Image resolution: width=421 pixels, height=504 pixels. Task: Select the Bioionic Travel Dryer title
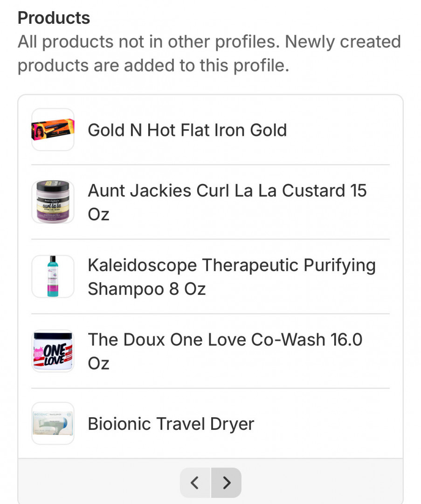point(171,424)
